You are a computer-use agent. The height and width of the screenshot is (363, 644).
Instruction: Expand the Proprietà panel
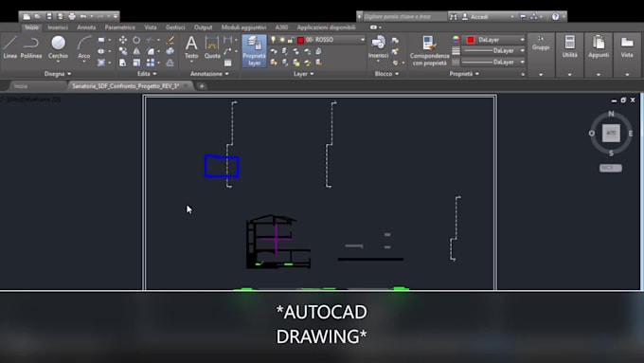(464, 74)
